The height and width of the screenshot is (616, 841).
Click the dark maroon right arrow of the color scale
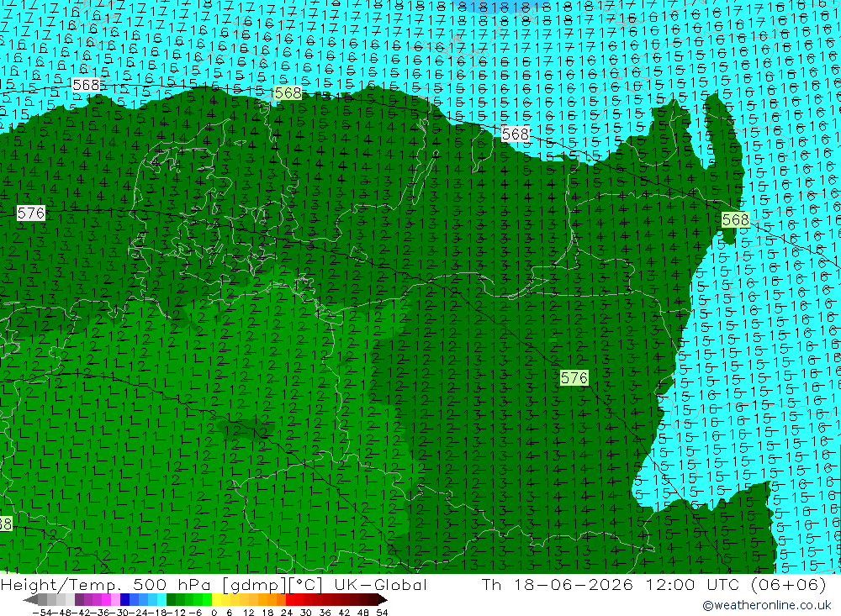(x=383, y=600)
